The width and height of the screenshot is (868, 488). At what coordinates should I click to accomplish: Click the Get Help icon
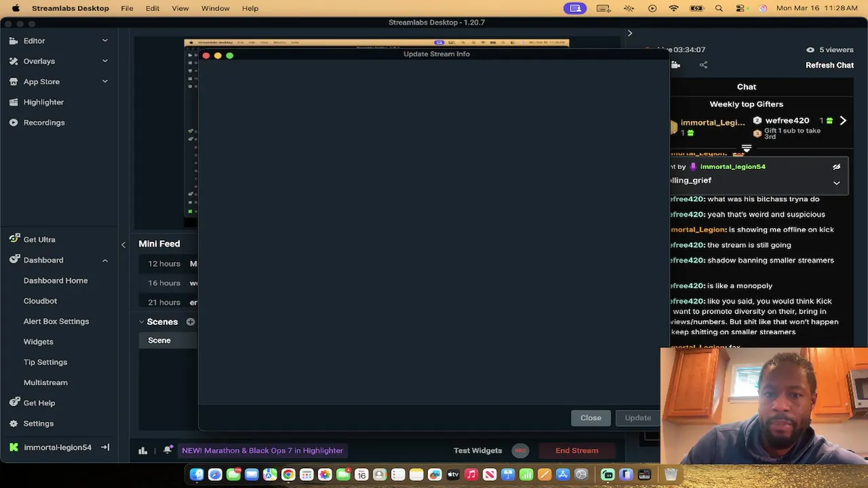click(14, 403)
